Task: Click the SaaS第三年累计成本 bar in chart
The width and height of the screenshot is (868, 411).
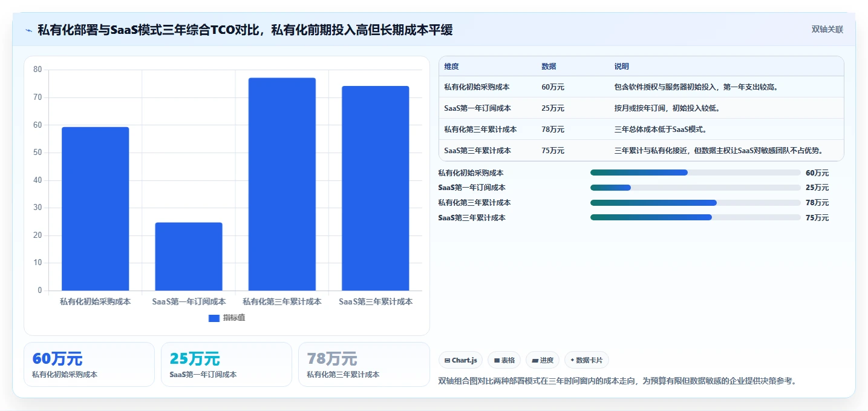Action: point(376,188)
